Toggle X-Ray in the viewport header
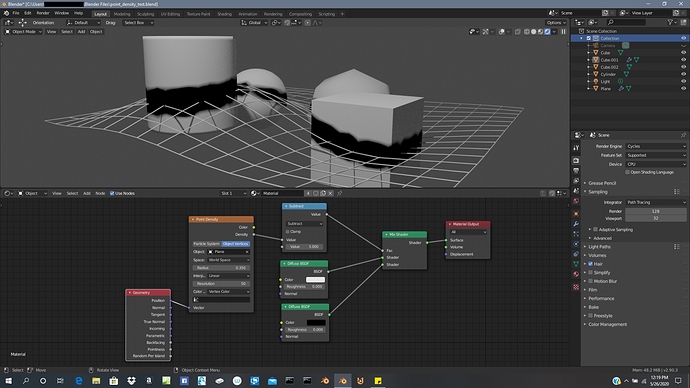This screenshot has height=388, width=690. tap(518, 32)
